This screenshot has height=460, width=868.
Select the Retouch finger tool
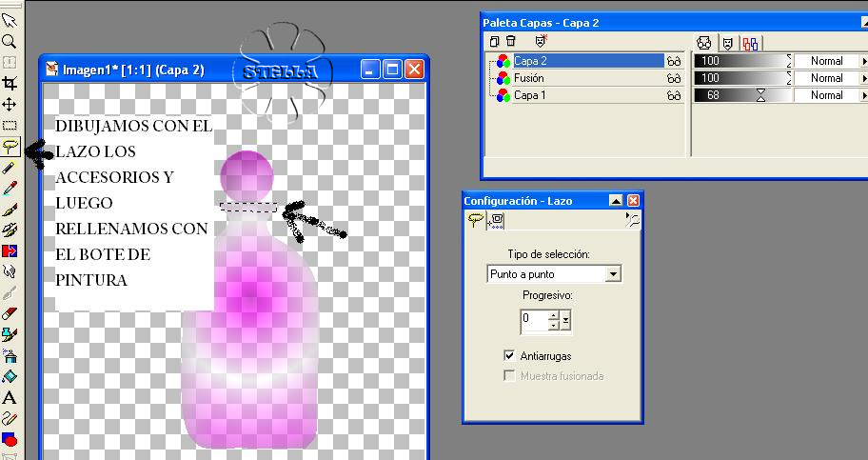point(10,271)
